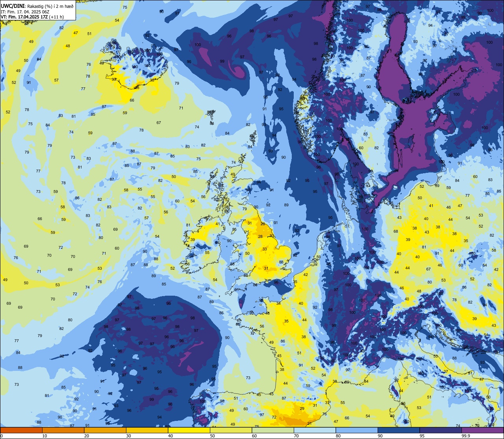The image size is (504, 439).
Task: Click the 90–95 dark blue legend swatch
Action: pyautogui.click(x=398, y=430)
